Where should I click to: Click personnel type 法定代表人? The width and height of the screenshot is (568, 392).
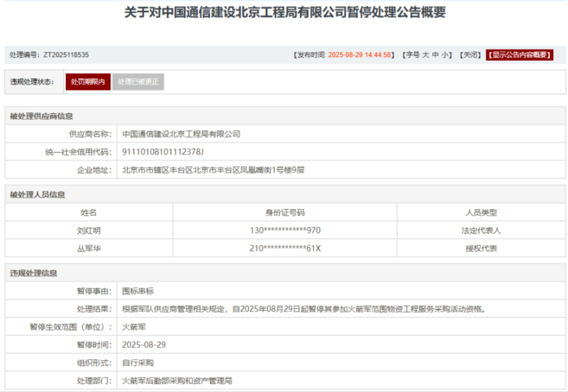(x=481, y=231)
